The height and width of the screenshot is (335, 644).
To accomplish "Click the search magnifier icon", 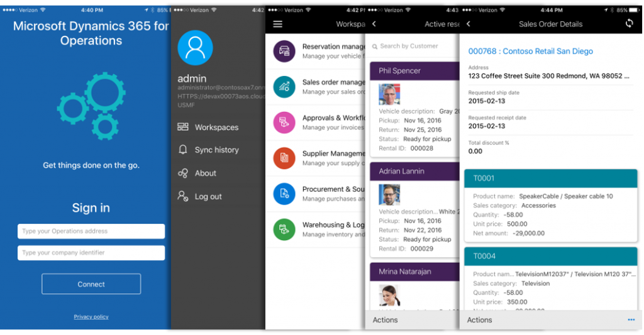I will coord(375,47).
